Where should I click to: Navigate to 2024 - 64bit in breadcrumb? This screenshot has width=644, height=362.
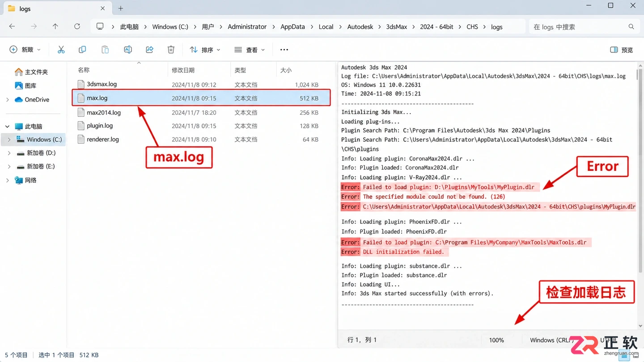[x=436, y=27]
